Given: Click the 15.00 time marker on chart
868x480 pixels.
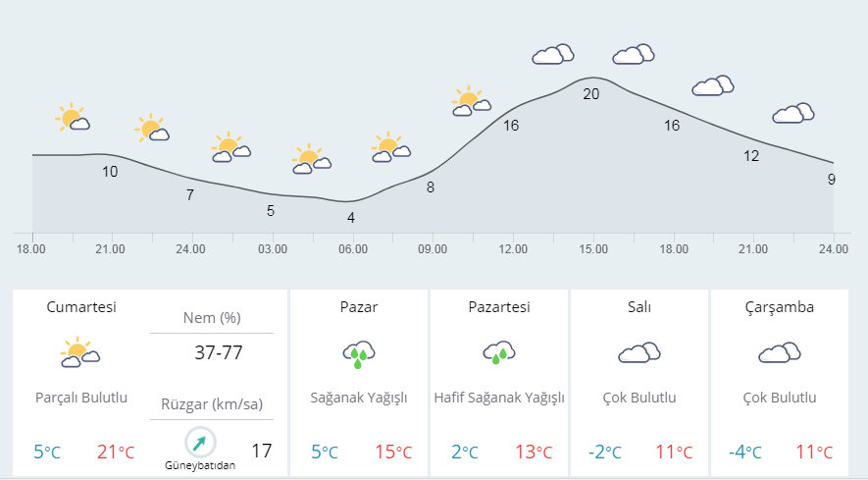Looking at the screenshot, I should (593, 249).
